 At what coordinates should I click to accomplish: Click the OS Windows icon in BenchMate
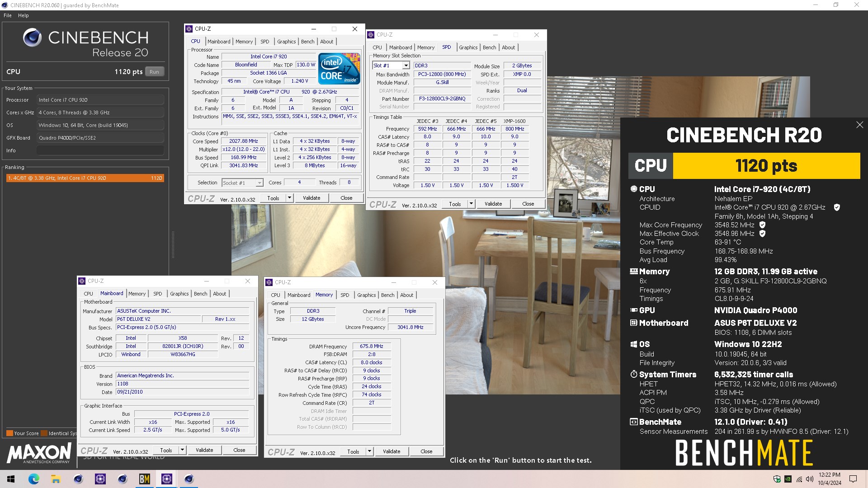pos(634,344)
